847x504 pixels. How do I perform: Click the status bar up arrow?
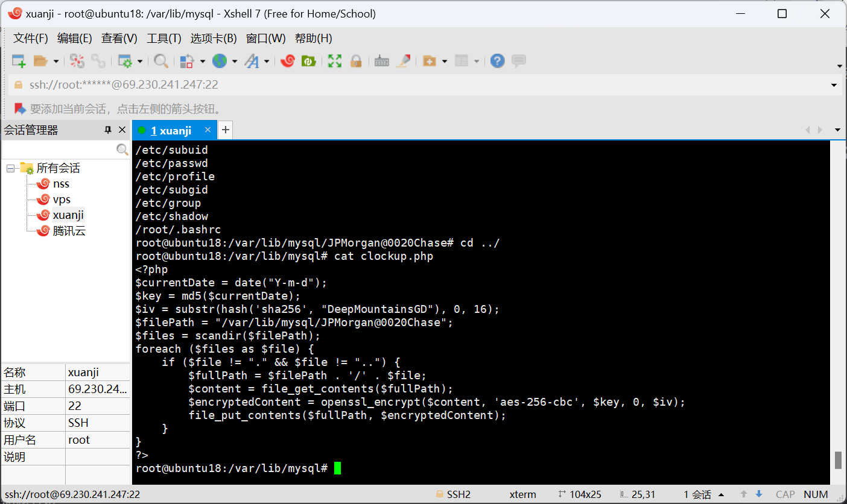(744, 494)
